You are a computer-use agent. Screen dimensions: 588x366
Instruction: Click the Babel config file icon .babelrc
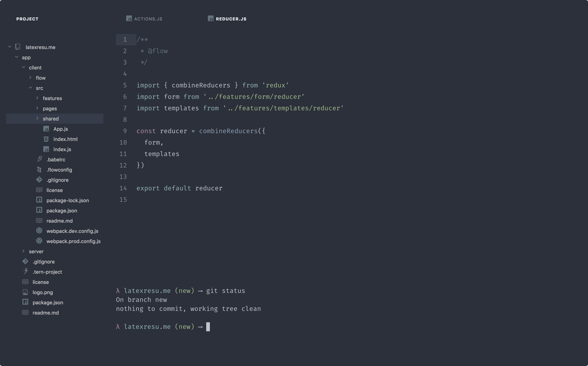tap(40, 159)
